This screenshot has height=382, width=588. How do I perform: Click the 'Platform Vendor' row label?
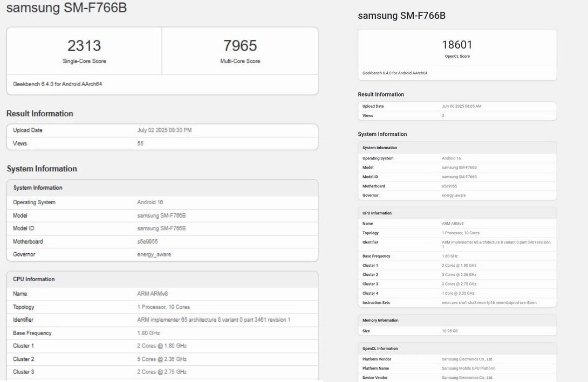tap(377, 359)
